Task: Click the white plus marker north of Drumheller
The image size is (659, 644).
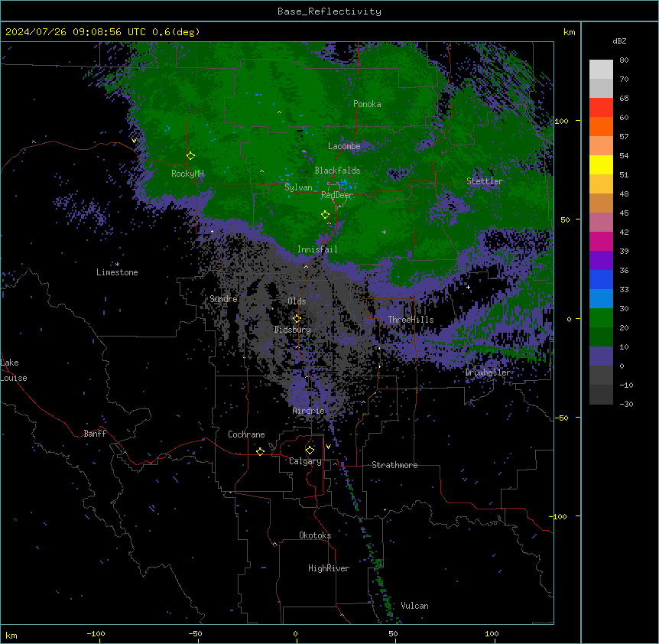Action: pyautogui.click(x=468, y=287)
